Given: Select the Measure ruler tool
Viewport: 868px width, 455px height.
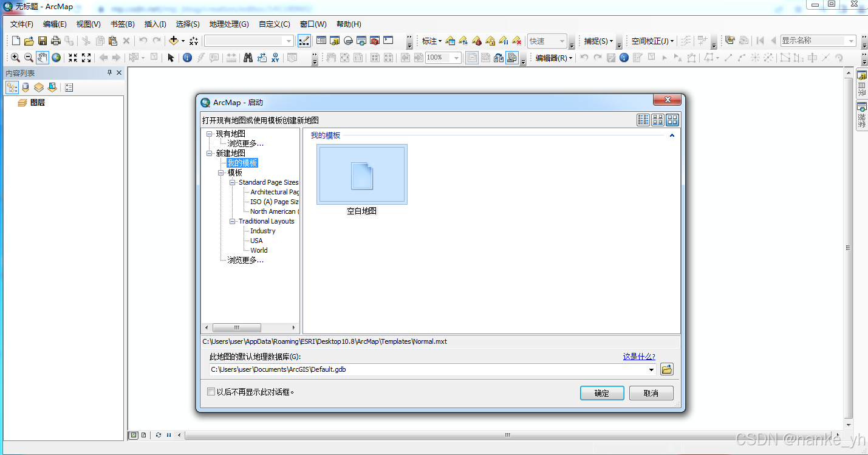Looking at the screenshot, I should pos(231,58).
